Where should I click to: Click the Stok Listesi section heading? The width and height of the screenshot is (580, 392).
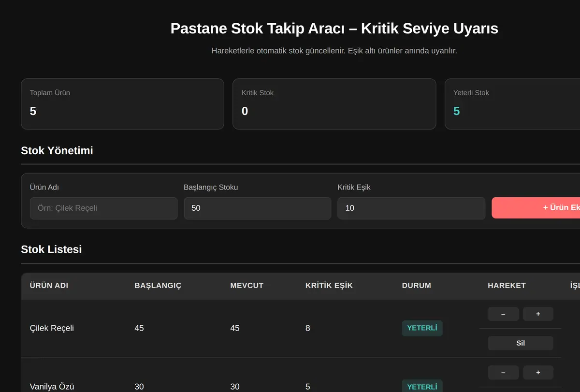pos(51,249)
